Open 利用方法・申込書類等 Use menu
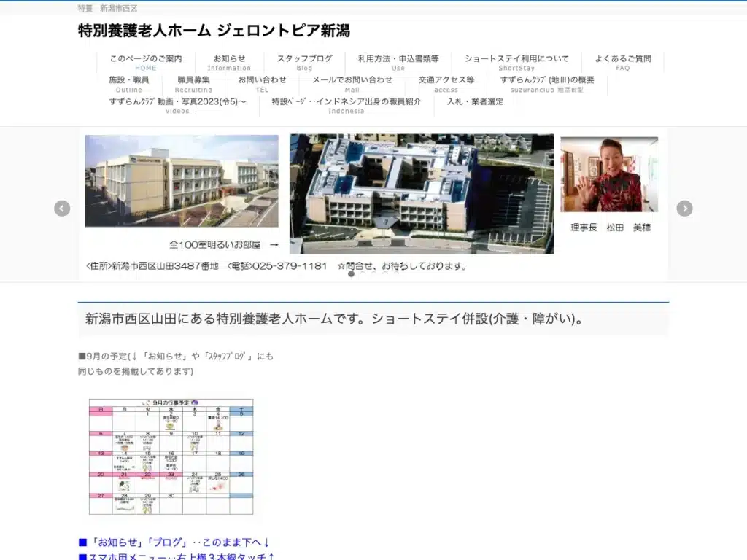Screen dimensions: 747x560 point(398,63)
